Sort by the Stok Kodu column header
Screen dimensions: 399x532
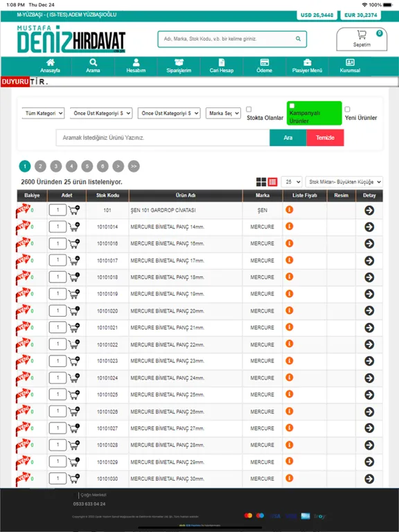(x=107, y=195)
